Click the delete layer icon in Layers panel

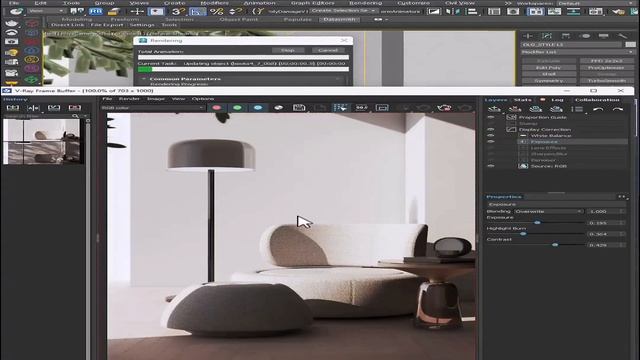pyautogui.click(x=515, y=109)
